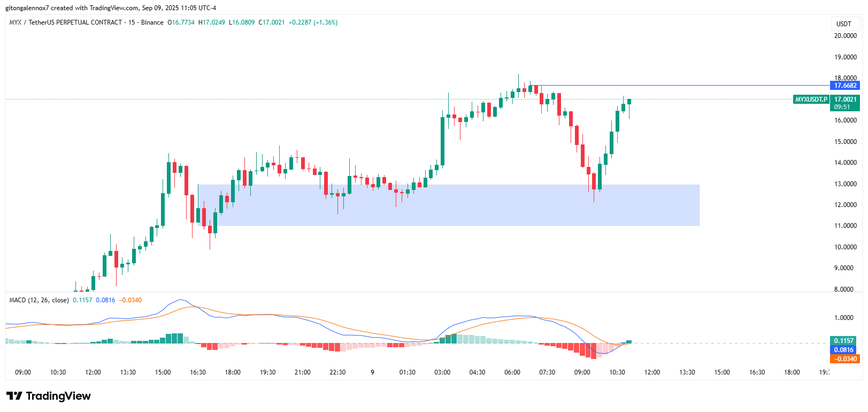Click the +0.2287 (+1.36%) change value

click(313, 22)
